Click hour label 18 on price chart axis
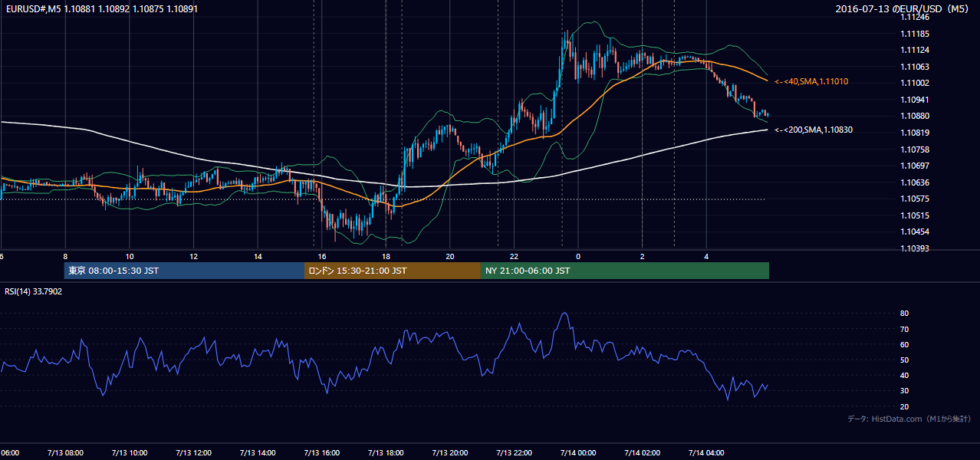The width and height of the screenshot is (980, 460). click(386, 256)
